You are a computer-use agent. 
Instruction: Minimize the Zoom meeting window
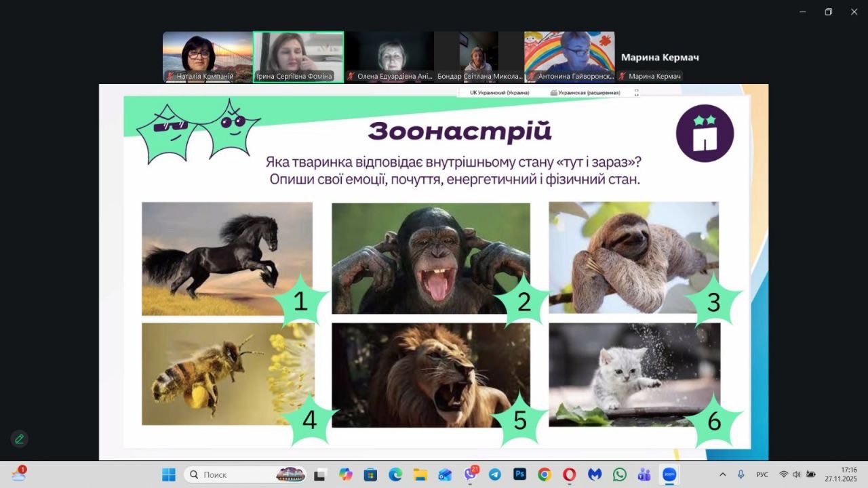pyautogui.click(x=803, y=12)
